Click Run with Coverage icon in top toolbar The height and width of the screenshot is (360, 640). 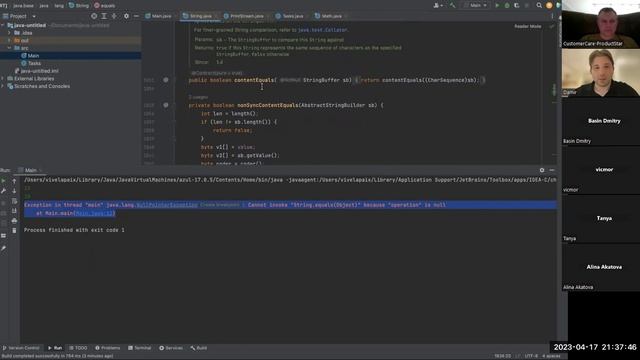coord(517,6)
